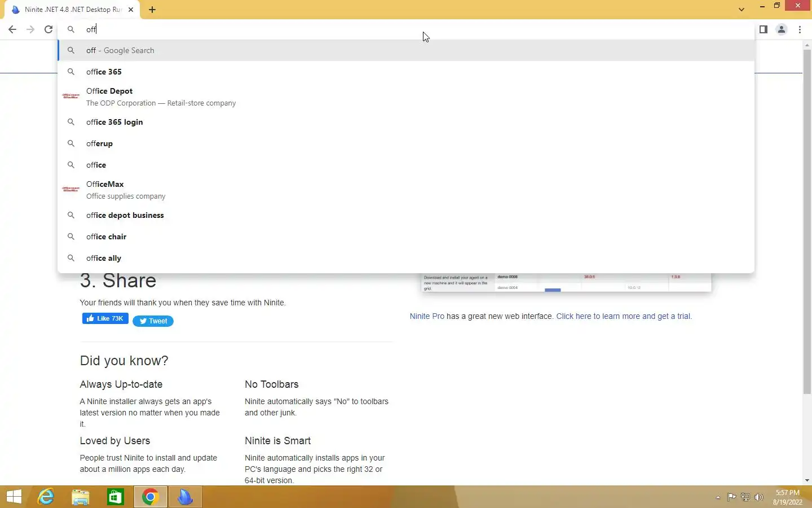Pick 'office 365 login' suggestion
Viewport: 812px width, 508px height.
(406, 122)
